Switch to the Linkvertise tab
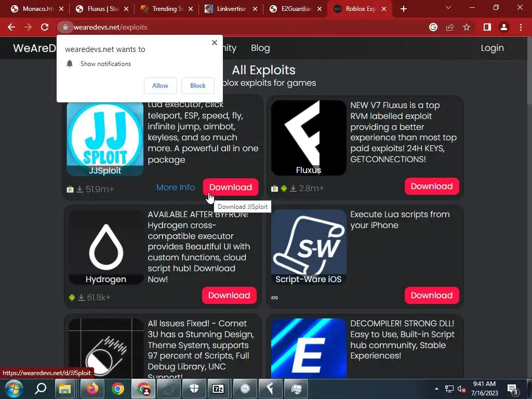 tap(231, 9)
